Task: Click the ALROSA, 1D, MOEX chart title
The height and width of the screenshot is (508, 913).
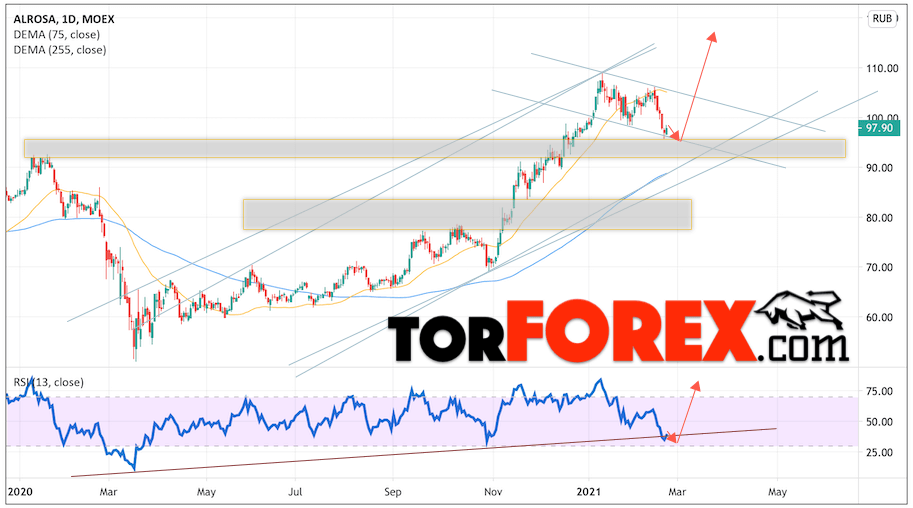Action: point(64,19)
